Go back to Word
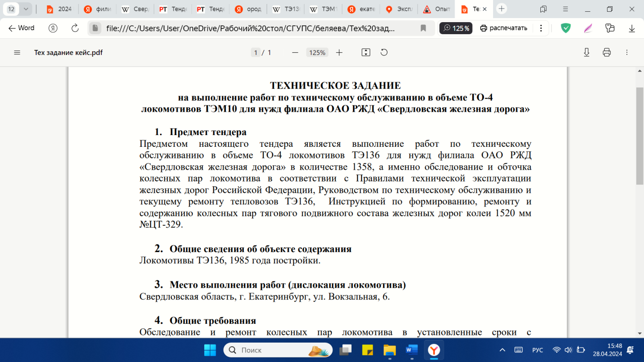 tap(22, 28)
